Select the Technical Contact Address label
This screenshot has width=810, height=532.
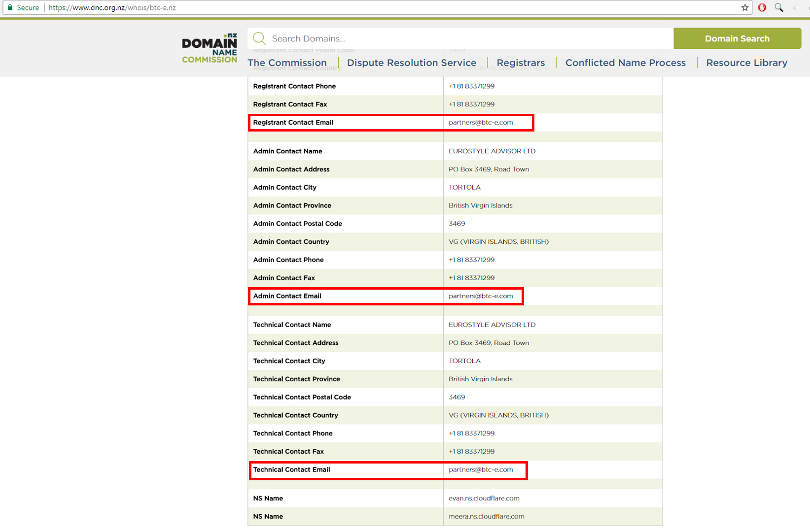[296, 343]
